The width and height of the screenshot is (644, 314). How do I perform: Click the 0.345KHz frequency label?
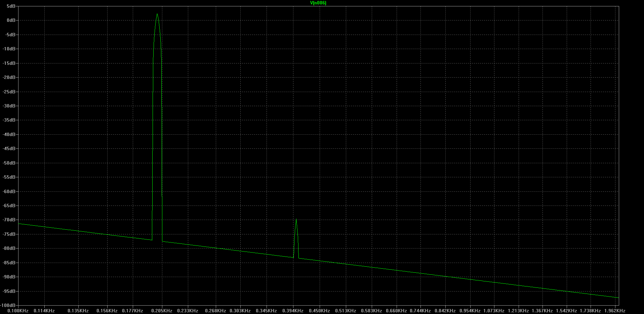pyautogui.click(x=266, y=311)
